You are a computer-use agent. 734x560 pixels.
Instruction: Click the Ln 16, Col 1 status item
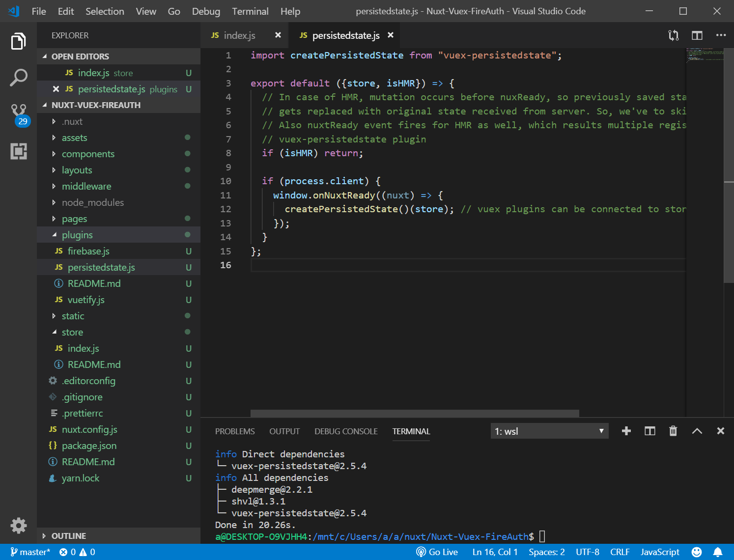[x=495, y=552]
